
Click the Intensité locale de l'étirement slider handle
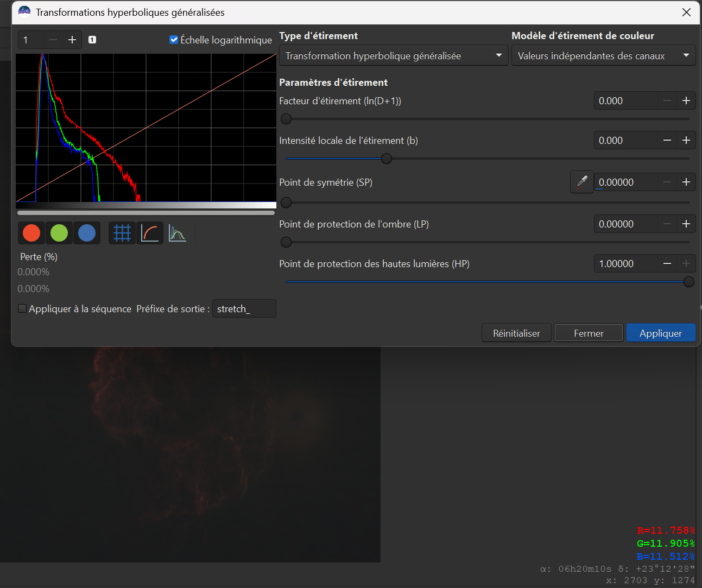pos(387,159)
